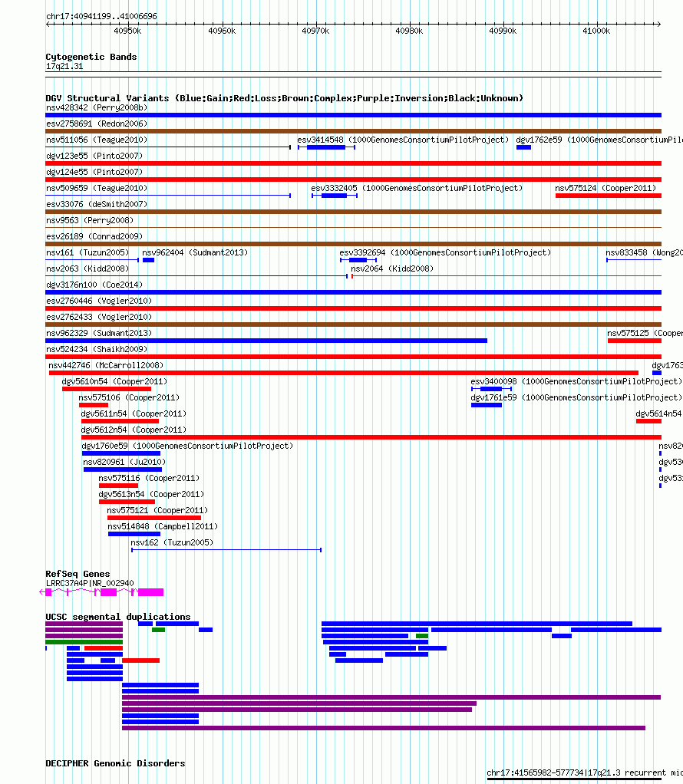The height and width of the screenshot is (784, 683).
Task: Click nsv962329 (Sudmant2013) label
Action: coord(98,333)
